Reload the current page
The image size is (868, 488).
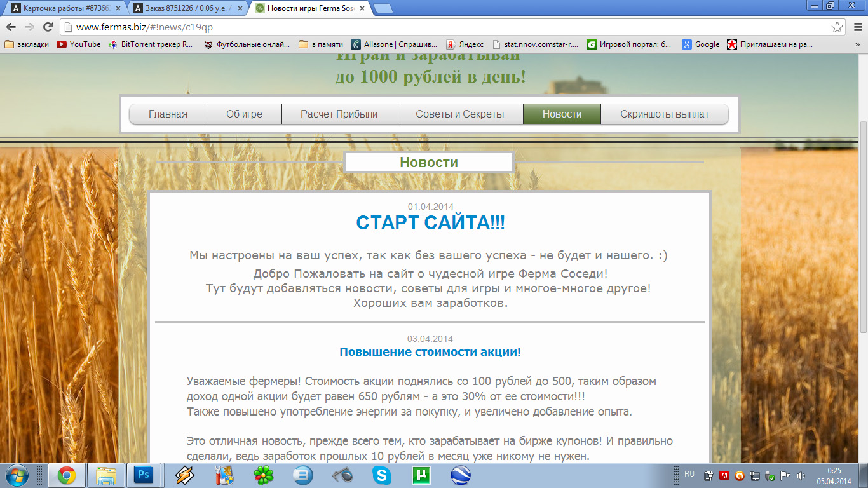click(x=48, y=27)
